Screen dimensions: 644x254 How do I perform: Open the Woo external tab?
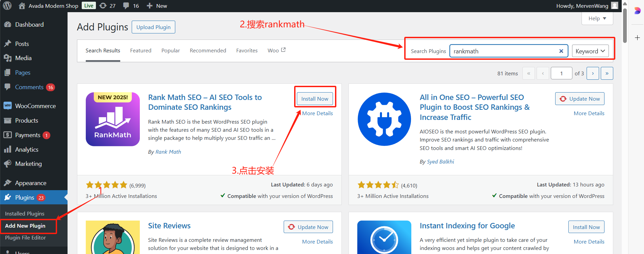(277, 50)
